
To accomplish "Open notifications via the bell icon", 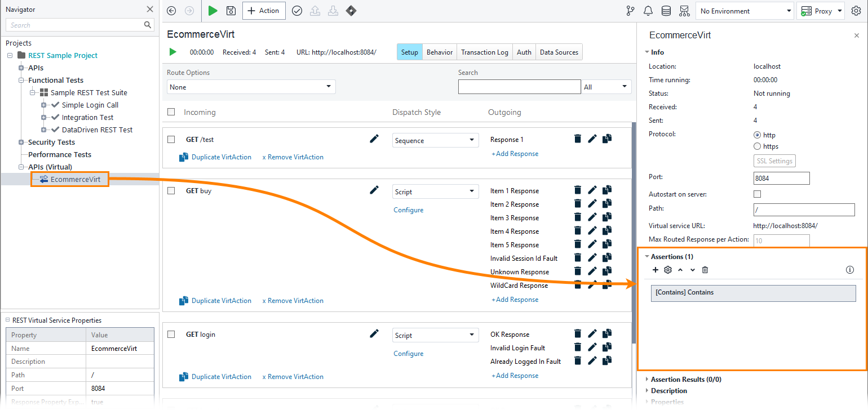I will point(648,11).
